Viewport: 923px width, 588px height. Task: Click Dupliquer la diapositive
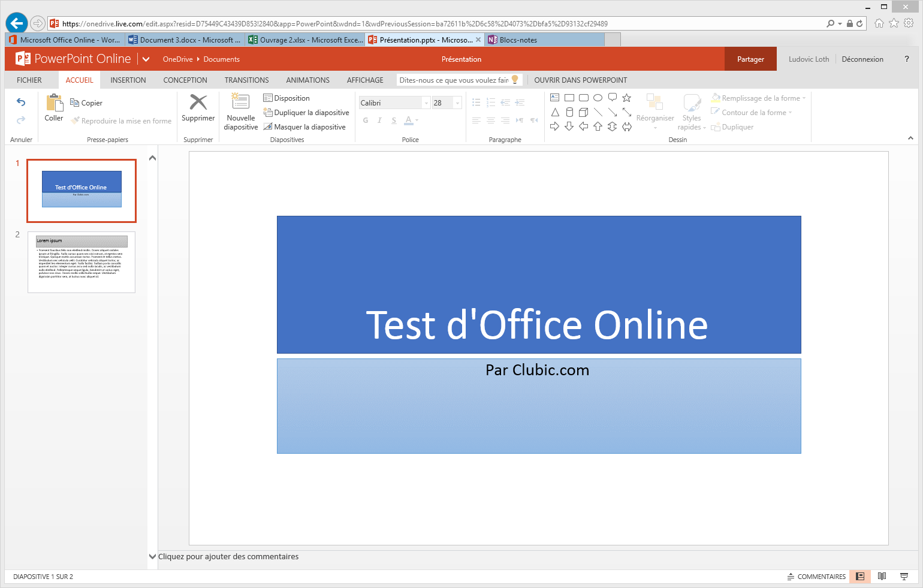[x=306, y=112]
